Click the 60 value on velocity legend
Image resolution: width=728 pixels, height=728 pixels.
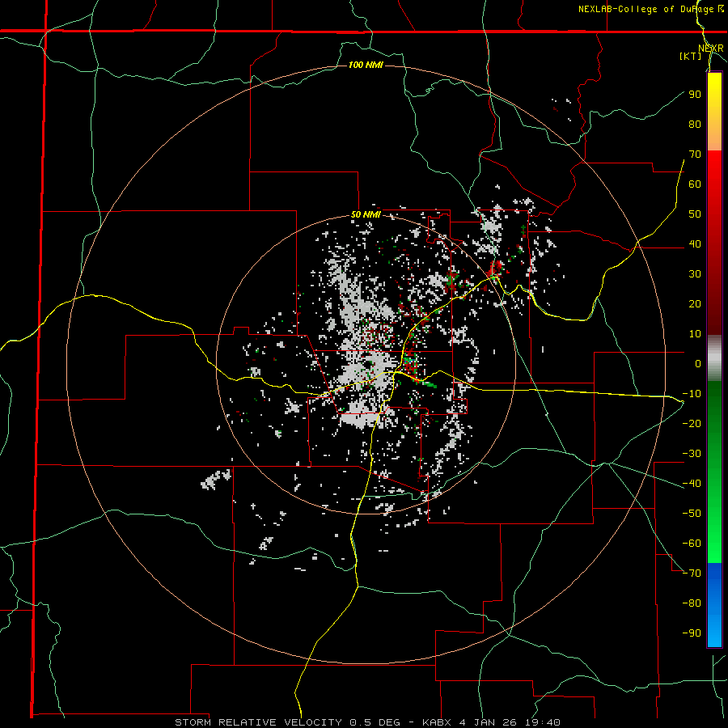tap(695, 184)
